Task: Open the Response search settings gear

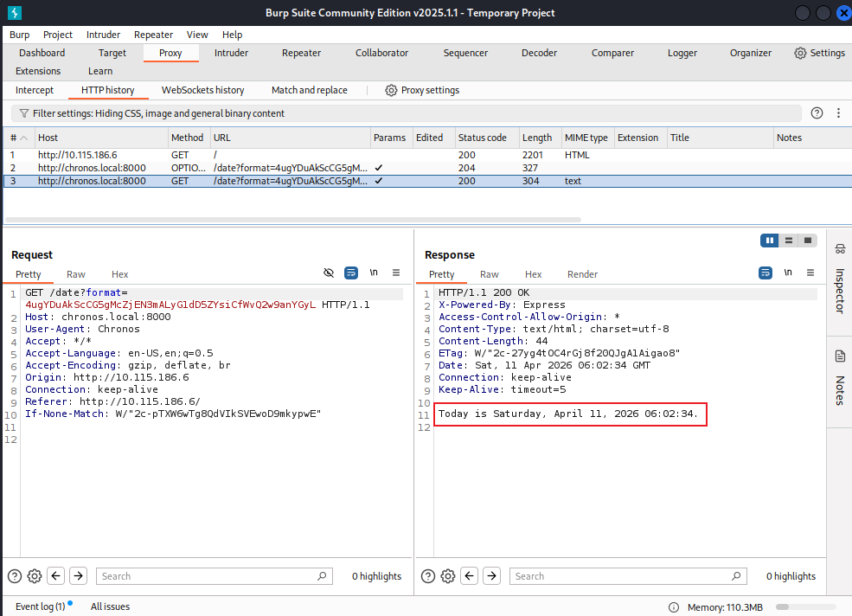Action: click(x=448, y=575)
